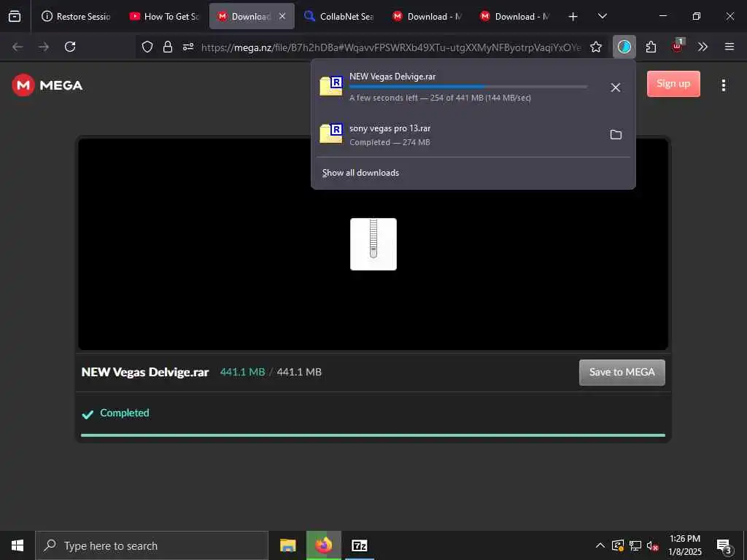Viewport: 747px width, 560px height.
Task: Click the green completed progress bar
Action: [x=373, y=435]
